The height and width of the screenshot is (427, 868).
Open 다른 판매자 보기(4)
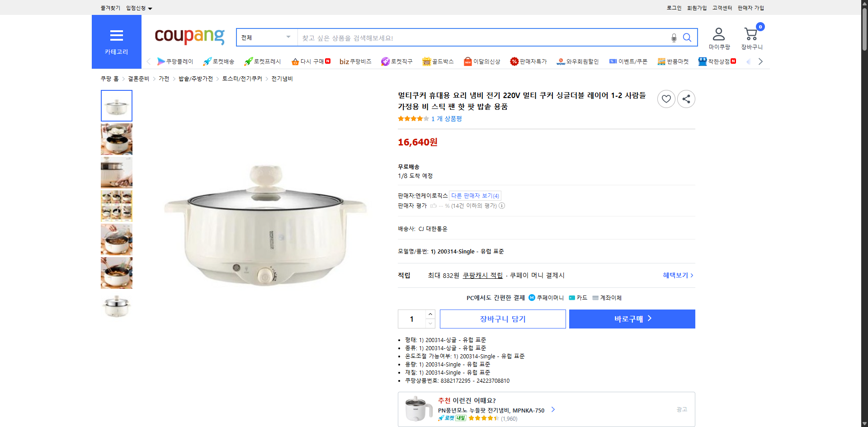pos(475,195)
